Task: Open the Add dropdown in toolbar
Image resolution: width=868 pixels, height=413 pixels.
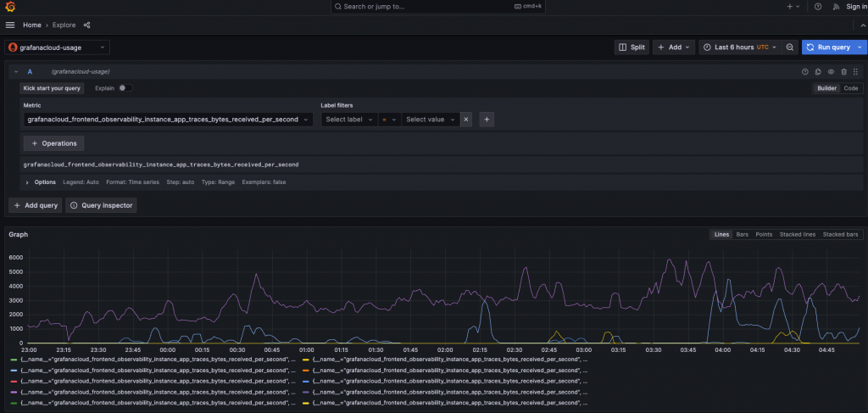Action: click(674, 47)
